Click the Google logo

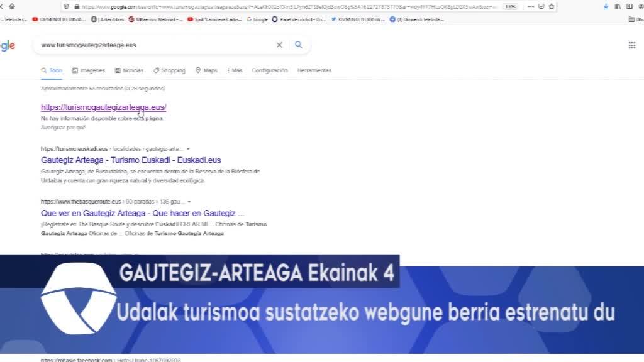coord(8,45)
